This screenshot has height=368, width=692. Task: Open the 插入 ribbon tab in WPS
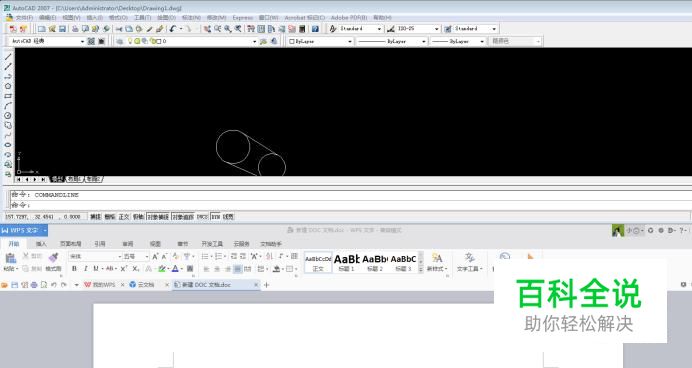pos(41,244)
